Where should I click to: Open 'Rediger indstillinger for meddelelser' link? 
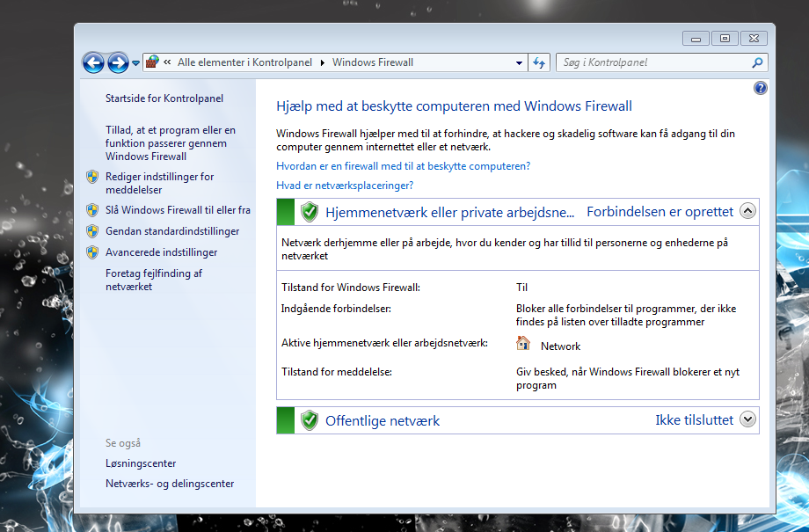click(159, 183)
